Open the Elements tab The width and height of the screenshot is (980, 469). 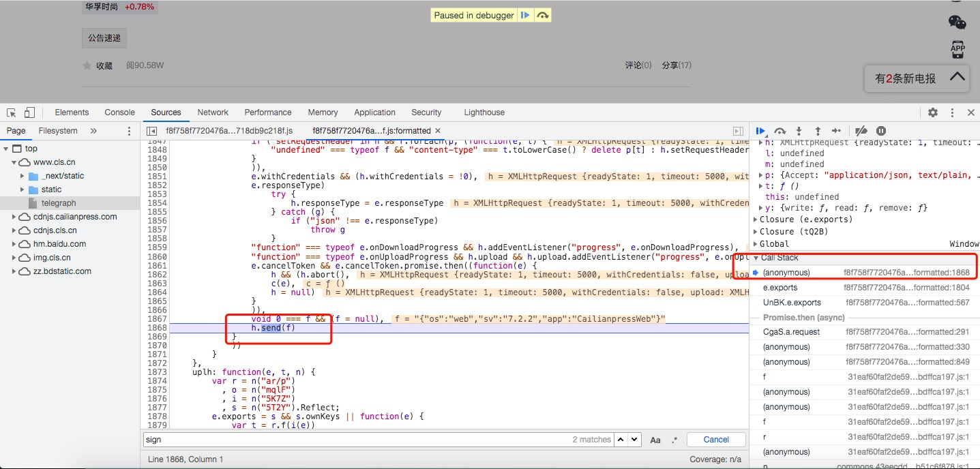pos(72,112)
